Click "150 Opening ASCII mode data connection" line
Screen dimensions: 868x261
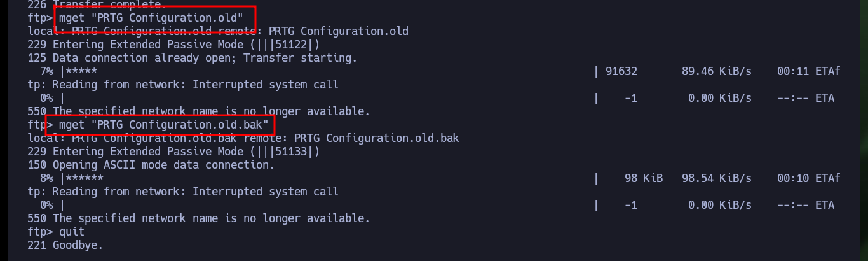click(151, 165)
